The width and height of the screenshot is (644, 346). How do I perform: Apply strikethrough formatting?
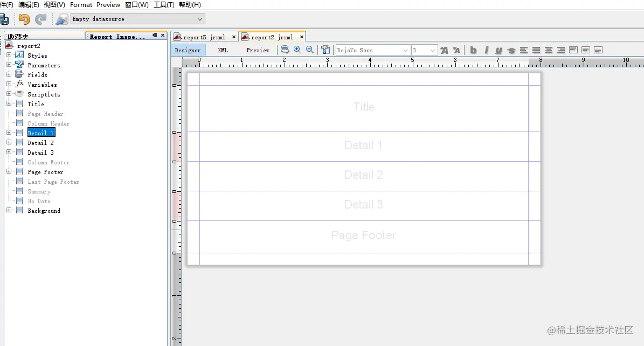tap(511, 50)
